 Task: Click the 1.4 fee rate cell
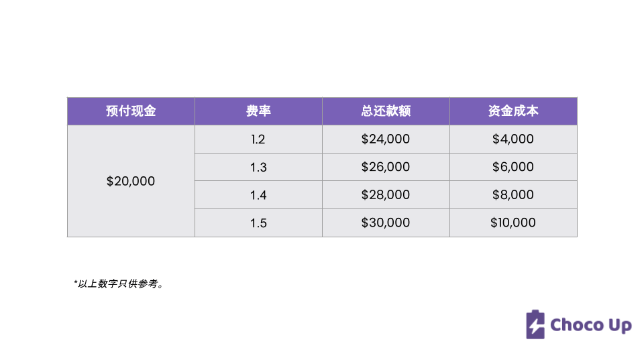pos(258,195)
